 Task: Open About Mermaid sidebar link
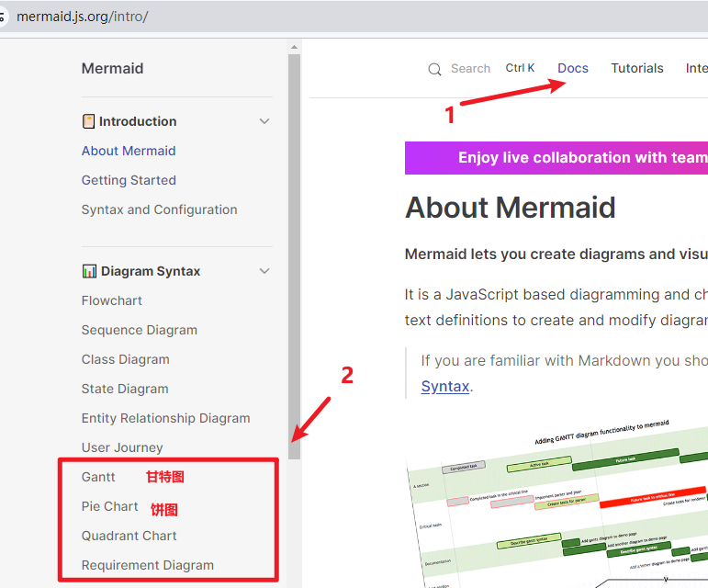click(129, 151)
